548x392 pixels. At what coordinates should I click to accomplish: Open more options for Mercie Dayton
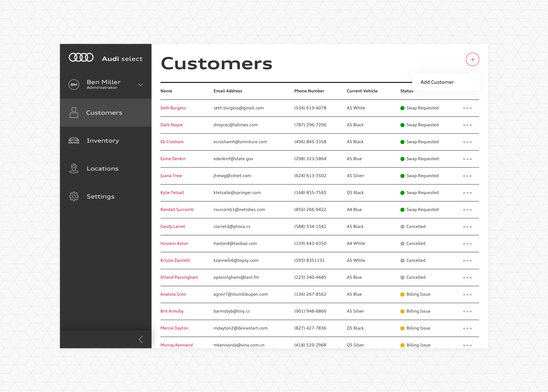pyautogui.click(x=467, y=328)
